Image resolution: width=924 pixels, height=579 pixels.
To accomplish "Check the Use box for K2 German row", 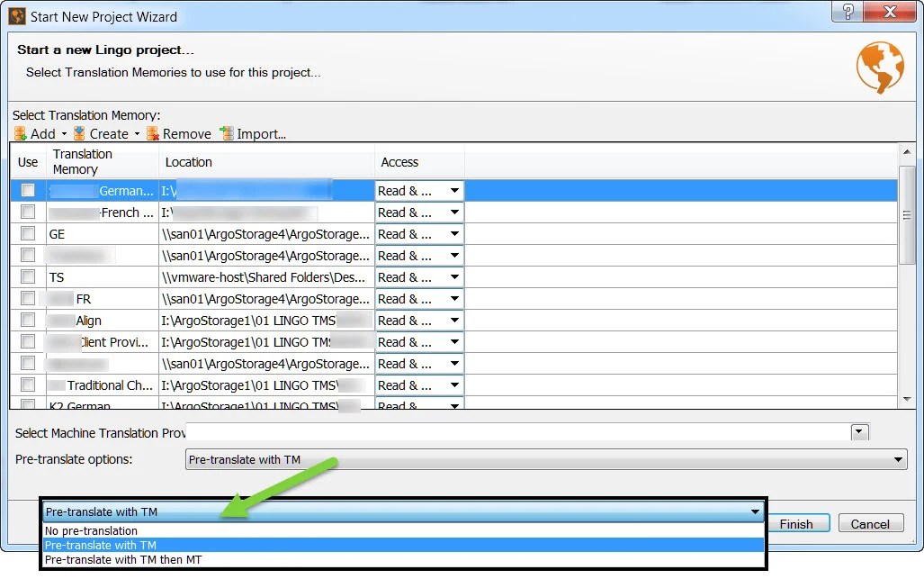I will click(28, 404).
